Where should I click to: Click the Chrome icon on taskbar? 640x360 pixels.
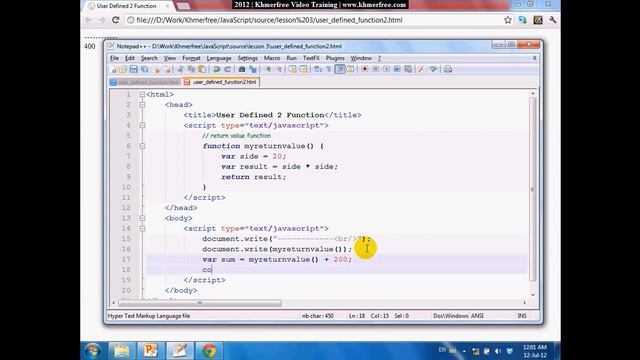[x=209, y=351]
